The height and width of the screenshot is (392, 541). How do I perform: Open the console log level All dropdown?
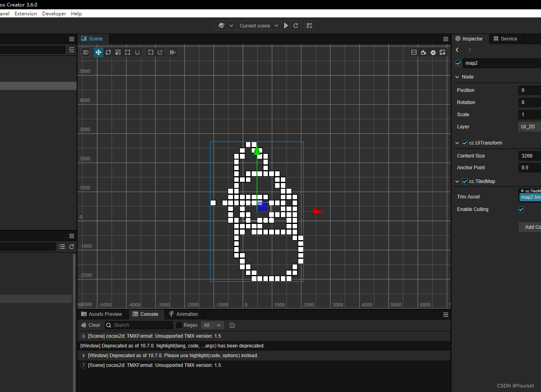click(212, 325)
